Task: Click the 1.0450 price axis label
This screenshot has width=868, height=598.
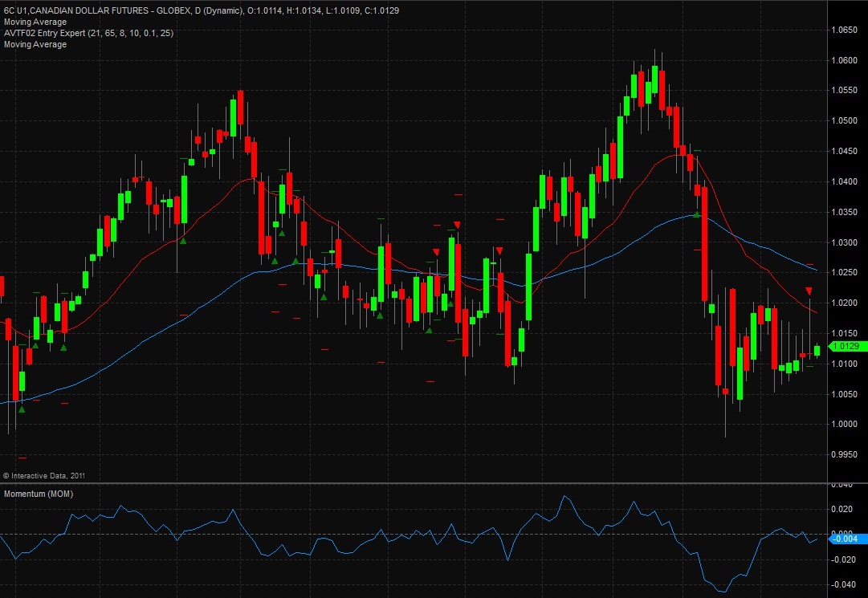Action: pos(845,151)
